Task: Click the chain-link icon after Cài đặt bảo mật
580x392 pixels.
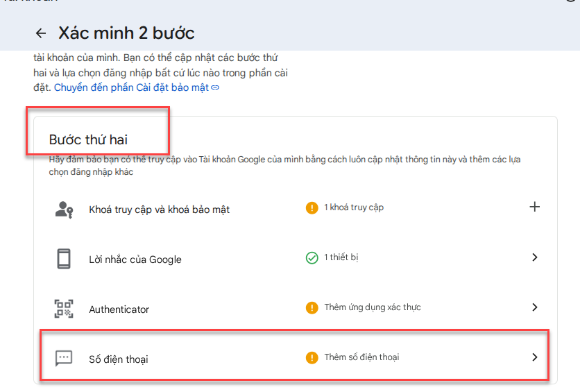Action: click(215, 87)
